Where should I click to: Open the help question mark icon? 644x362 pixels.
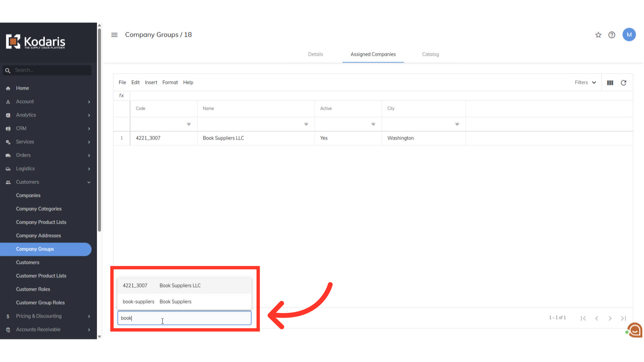point(611,35)
